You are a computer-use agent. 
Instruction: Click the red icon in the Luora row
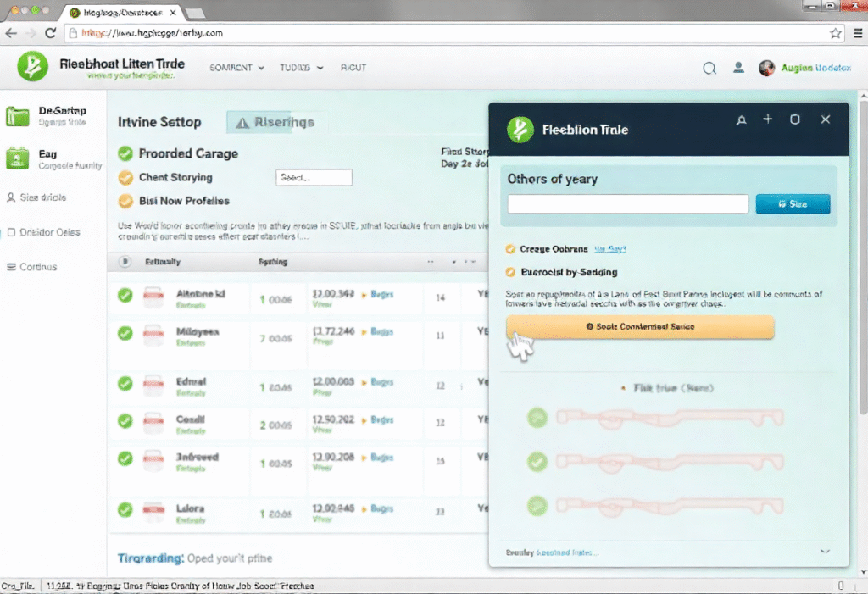point(153,511)
